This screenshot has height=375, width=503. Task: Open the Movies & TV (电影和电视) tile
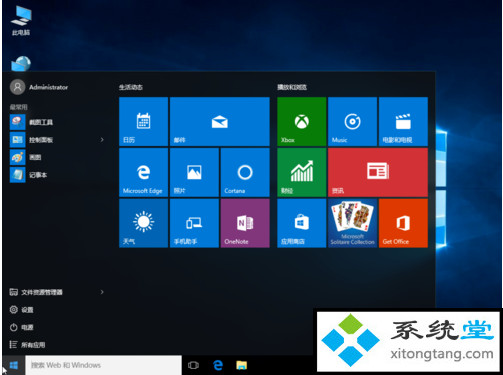pyautogui.click(x=403, y=121)
